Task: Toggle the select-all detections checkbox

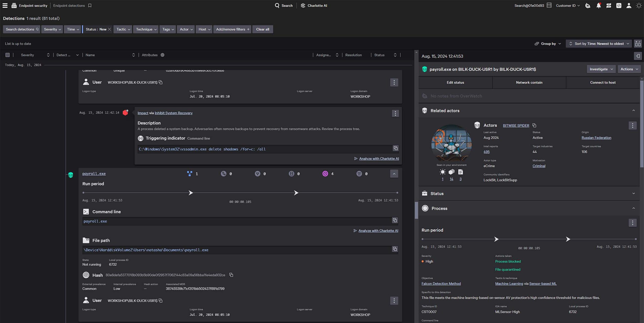Action: pos(8,55)
